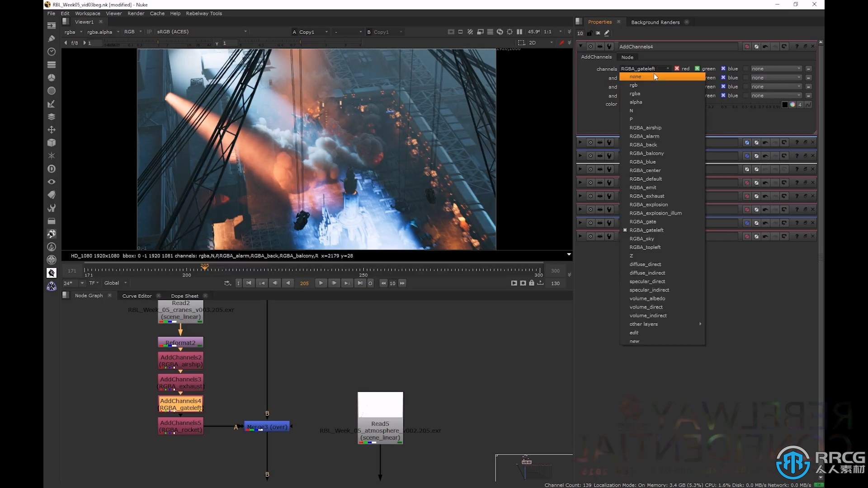Toggle the viewer wipe/lock red slash icon
This screenshot has height=488, width=868.
point(561,42)
